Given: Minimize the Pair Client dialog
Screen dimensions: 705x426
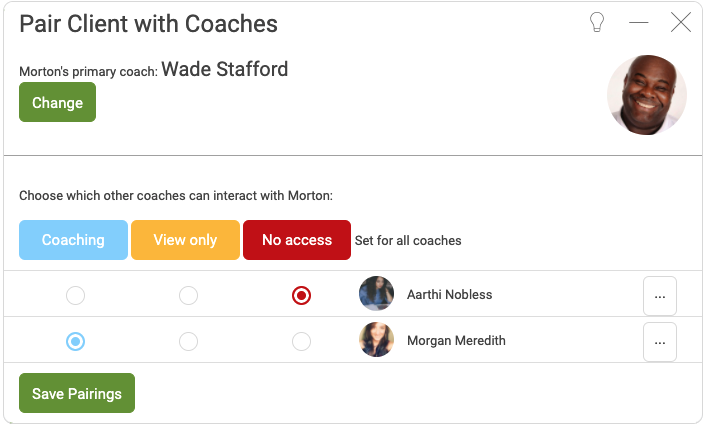Looking at the screenshot, I should 638,22.
